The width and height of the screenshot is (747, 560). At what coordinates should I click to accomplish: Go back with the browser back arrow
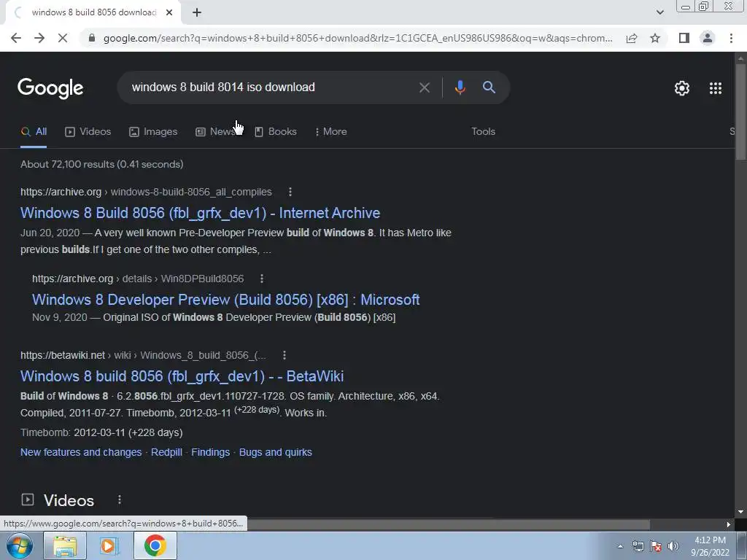(x=16, y=38)
